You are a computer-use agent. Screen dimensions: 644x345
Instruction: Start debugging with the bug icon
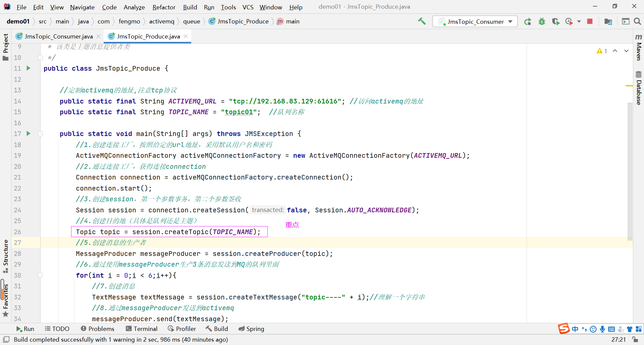[542, 21]
